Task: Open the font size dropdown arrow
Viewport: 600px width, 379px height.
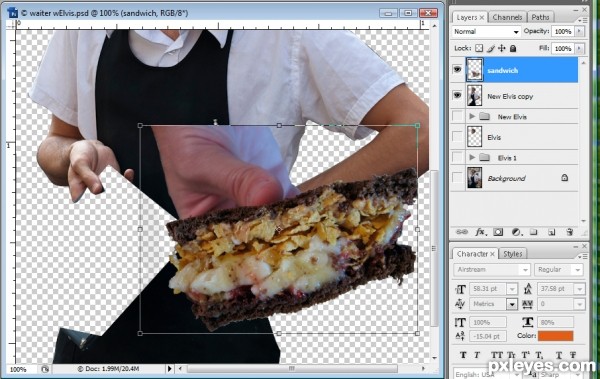Action: [512, 289]
